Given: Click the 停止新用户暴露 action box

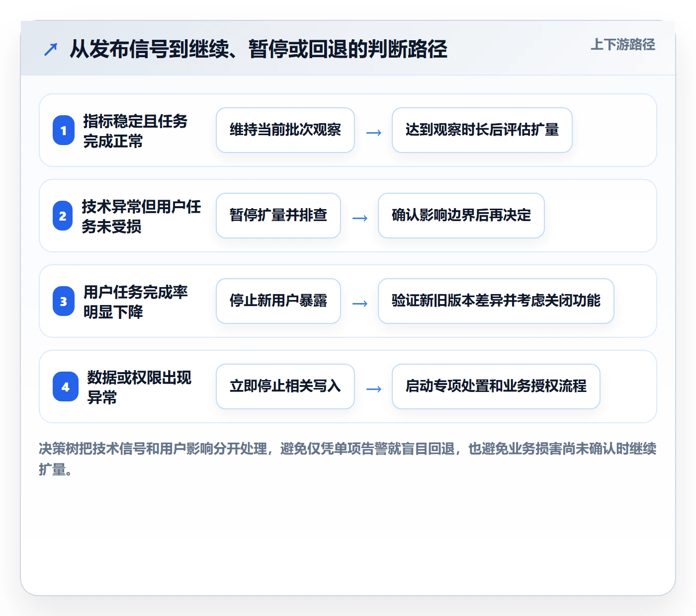Looking at the screenshot, I should [278, 301].
